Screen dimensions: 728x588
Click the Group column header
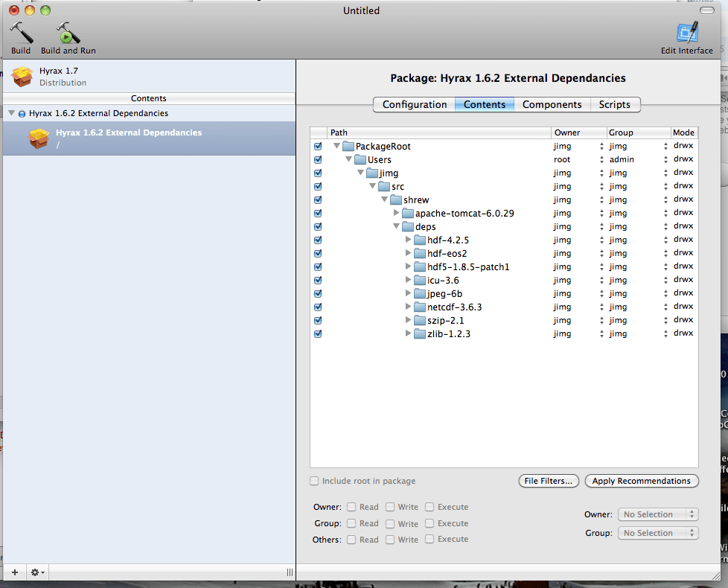coord(639,132)
